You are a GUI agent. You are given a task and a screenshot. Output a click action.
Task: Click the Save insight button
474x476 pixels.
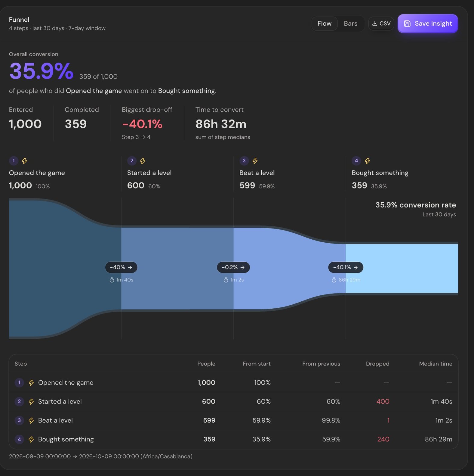(428, 23)
